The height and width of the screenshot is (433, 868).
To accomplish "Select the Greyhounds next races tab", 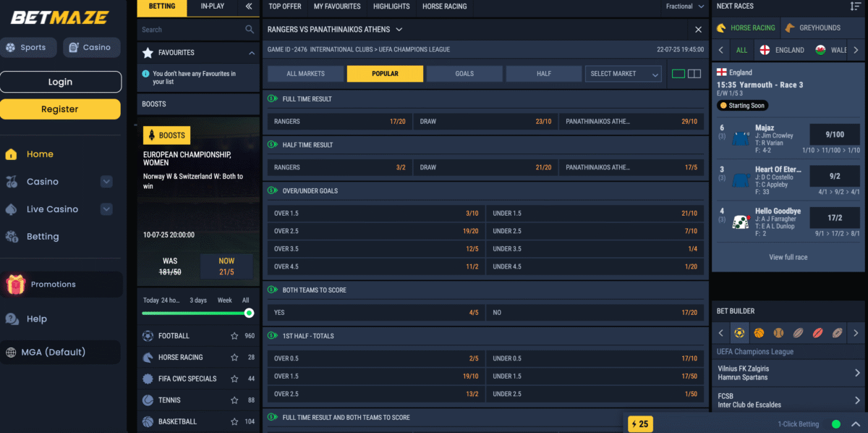I will point(812,28).
